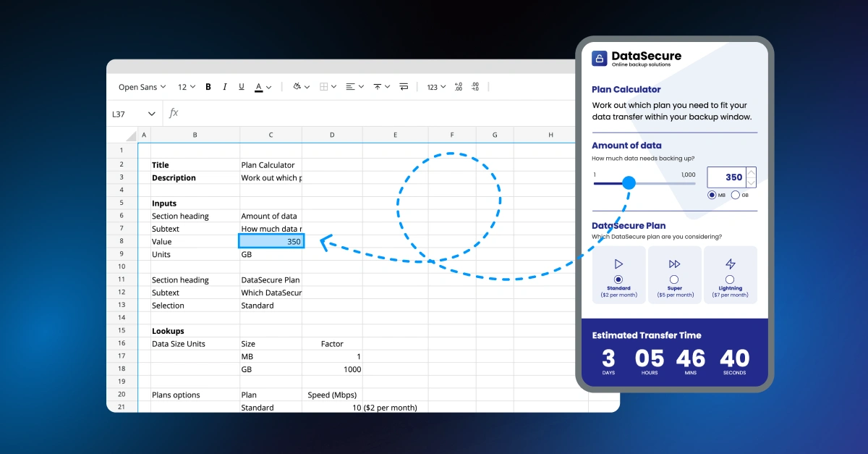
Task: Click the 'Title' cell in row 2
Action: pos(195,165)
